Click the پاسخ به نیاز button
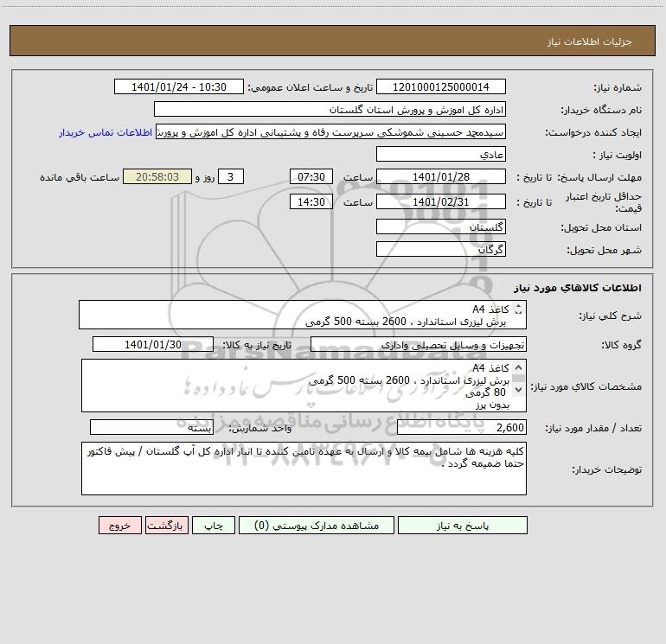 point(462,526)
